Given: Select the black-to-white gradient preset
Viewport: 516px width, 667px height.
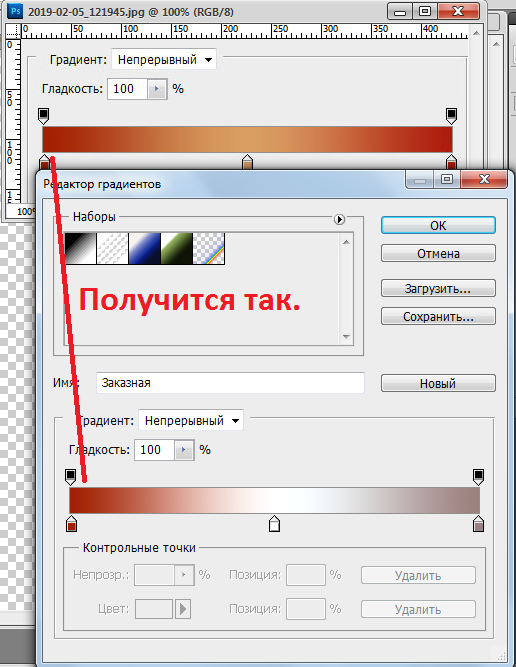Looking at the screenshot, I should 80,248.
